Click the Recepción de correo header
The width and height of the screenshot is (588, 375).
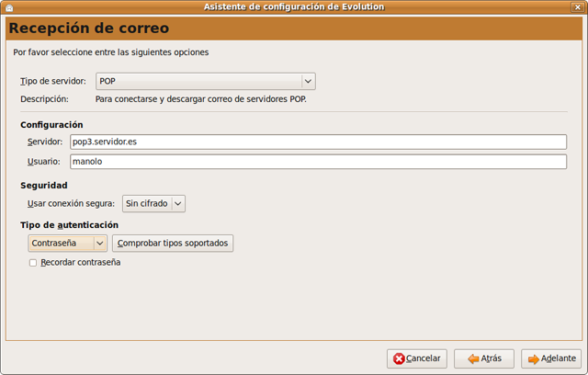click(x=89, y=28)
